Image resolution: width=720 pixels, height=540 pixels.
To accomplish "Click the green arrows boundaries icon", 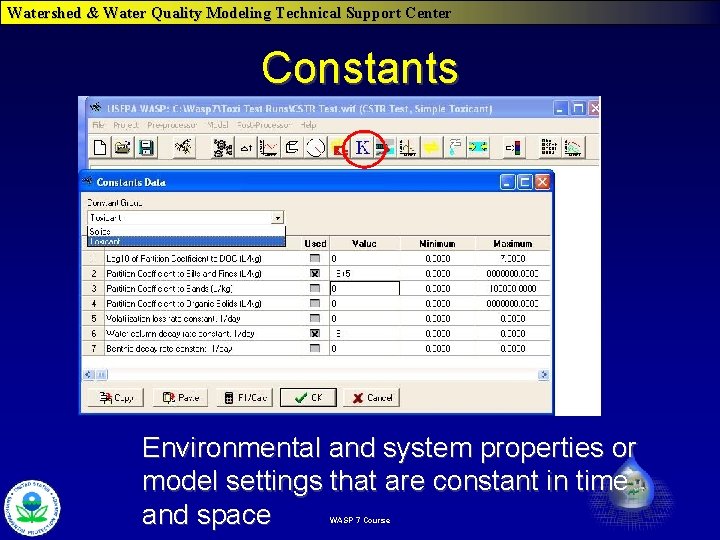I will (478, 147).
